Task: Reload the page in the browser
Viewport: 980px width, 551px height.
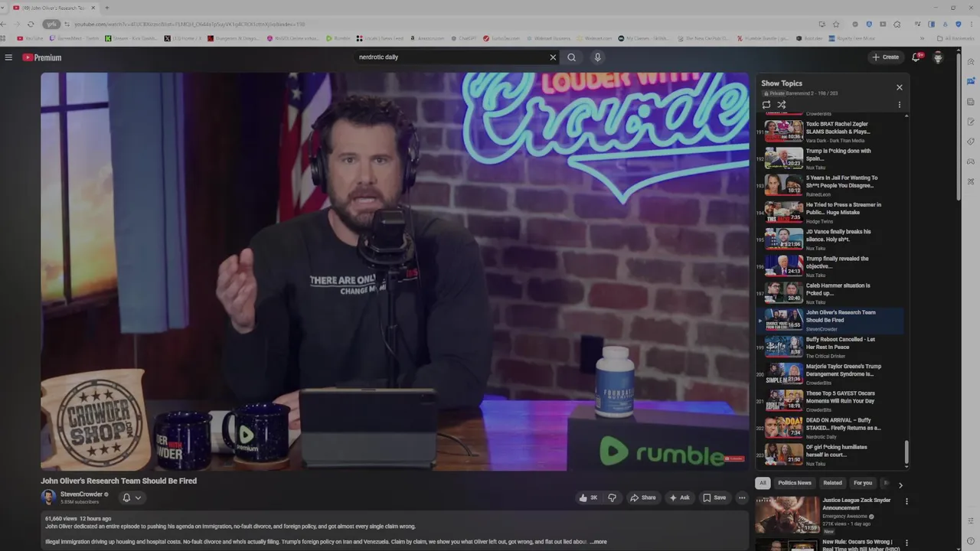Action: [31, 24]
